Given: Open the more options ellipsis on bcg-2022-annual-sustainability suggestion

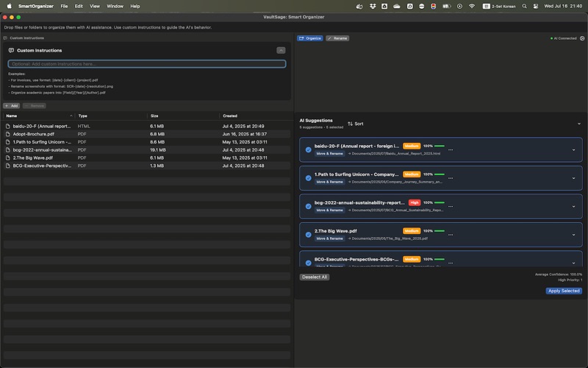Looking at the screenshot, I should (451, 207).
